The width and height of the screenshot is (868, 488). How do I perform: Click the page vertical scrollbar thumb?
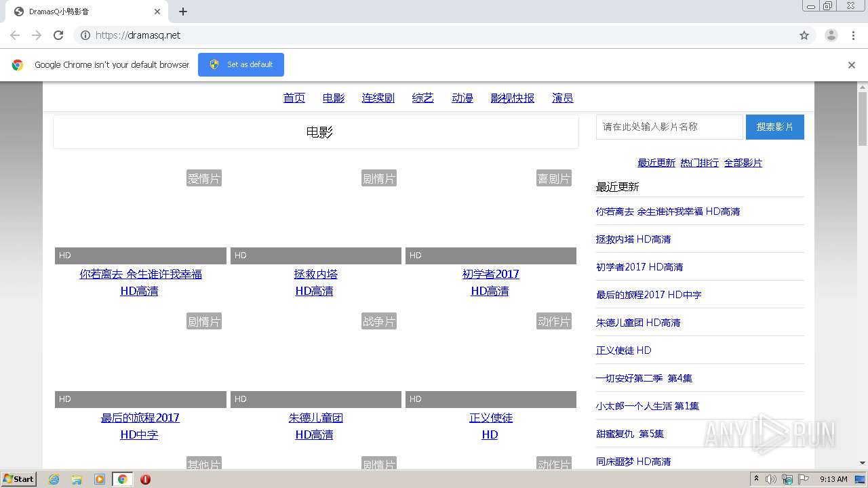[x=863, y=119]
